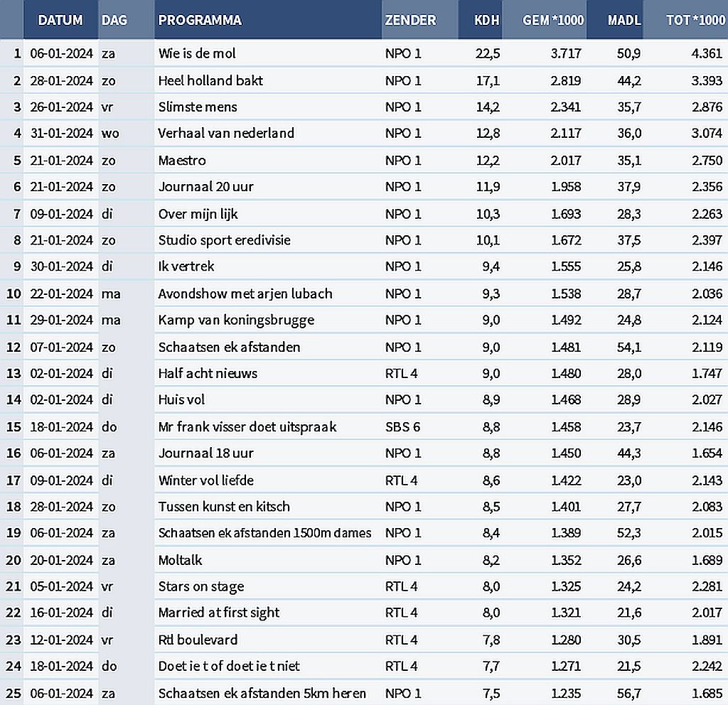
Task: Select program 'Winter vol liefde'
Action: [x=205, y=480]
